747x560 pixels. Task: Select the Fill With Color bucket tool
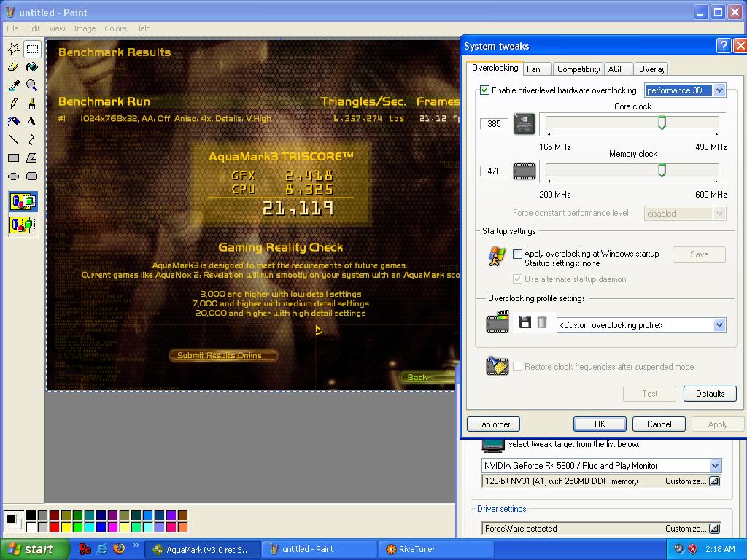pos(32,66)
